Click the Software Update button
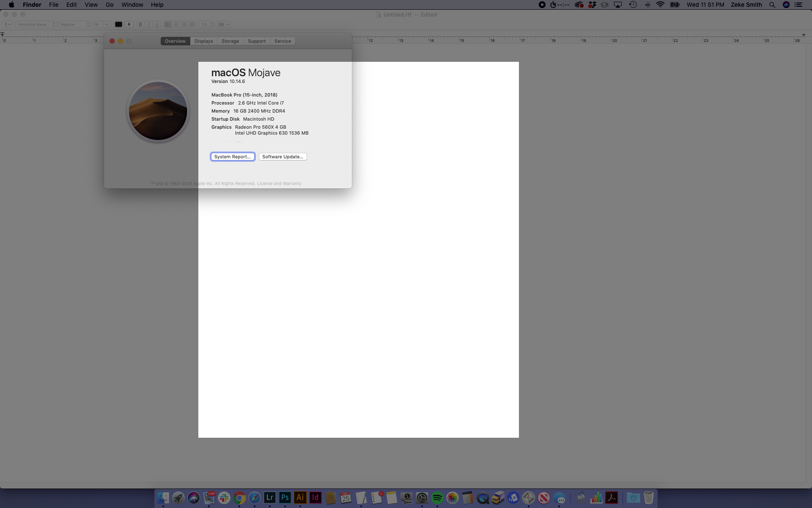This screenshot has width=812, height=508. pyautogui.click(x=283, y=157)
